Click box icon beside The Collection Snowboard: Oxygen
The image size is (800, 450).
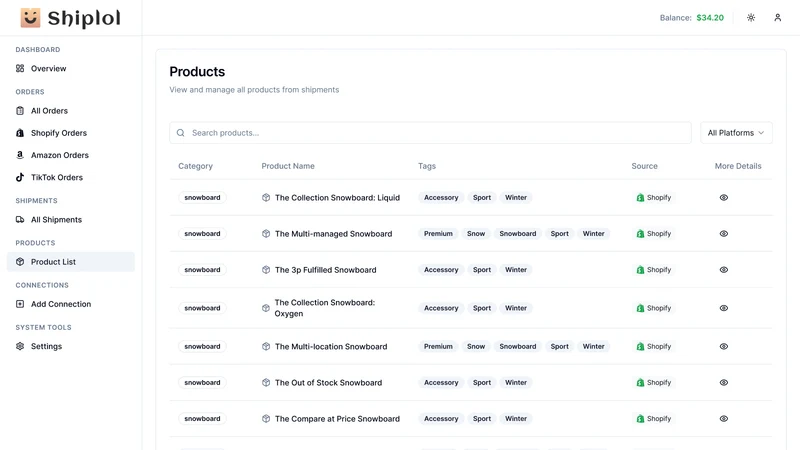[x=266, y=308]
